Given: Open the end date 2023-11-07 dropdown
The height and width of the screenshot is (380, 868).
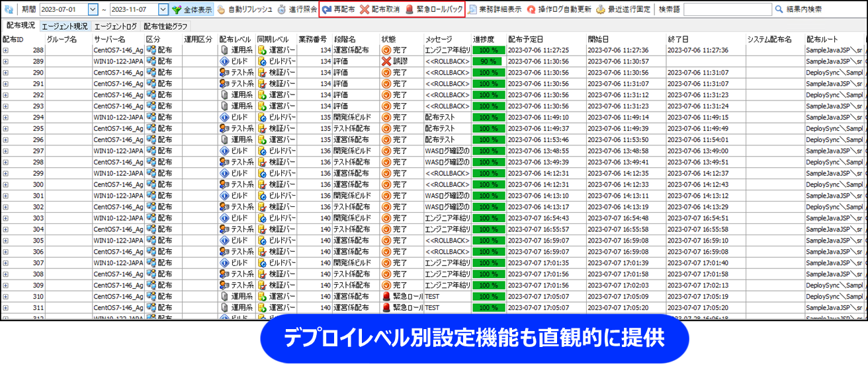Looking at the screenshot, I should click(163, 10).
